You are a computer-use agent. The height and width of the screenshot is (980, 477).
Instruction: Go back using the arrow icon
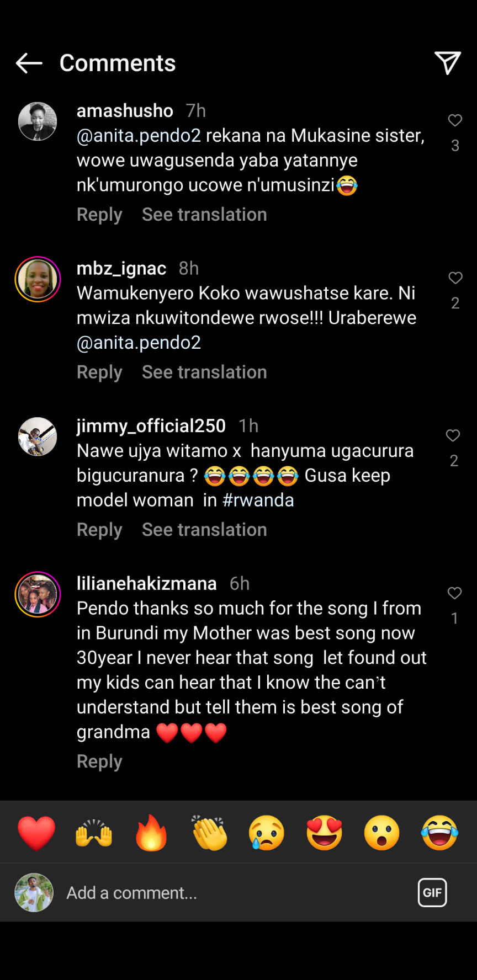click(x=29, y=63)
